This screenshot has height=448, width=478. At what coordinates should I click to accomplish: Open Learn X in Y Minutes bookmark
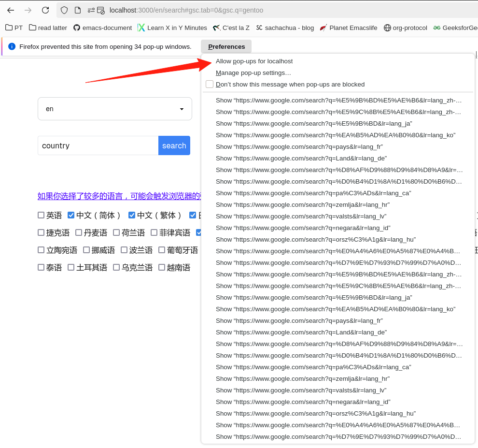pos(172,28)
